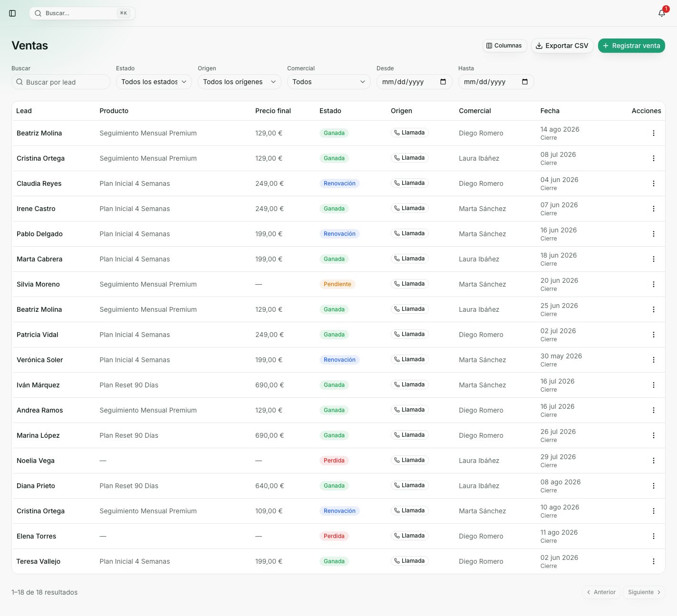
Task: Open the notifications bell
Action: (662, 13)
